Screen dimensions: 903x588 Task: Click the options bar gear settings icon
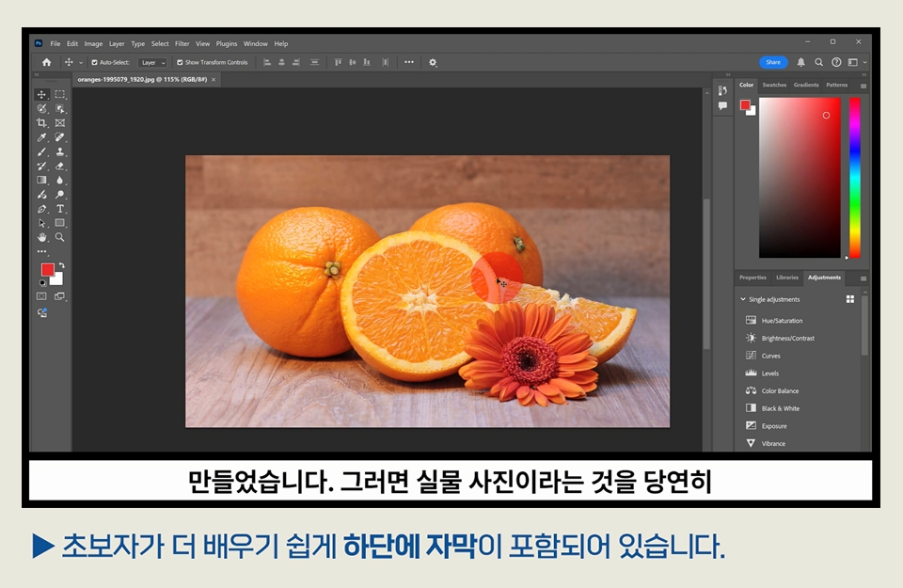tap(433, 62)
